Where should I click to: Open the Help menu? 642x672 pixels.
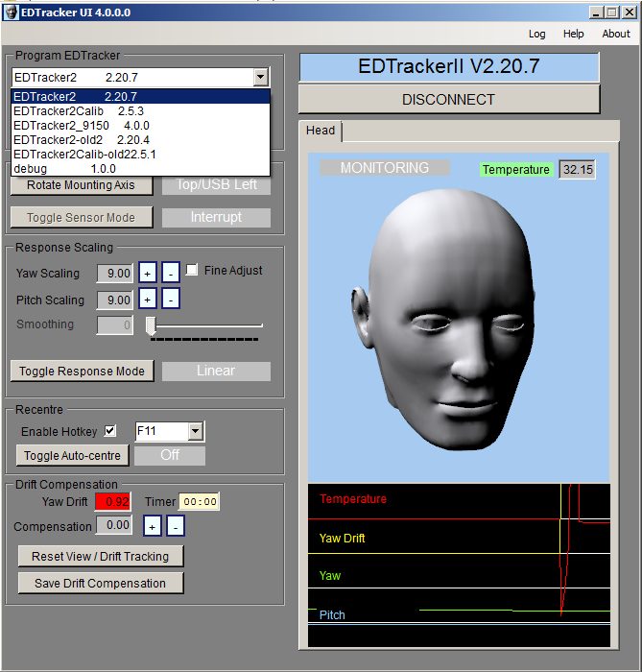[573, 34]
